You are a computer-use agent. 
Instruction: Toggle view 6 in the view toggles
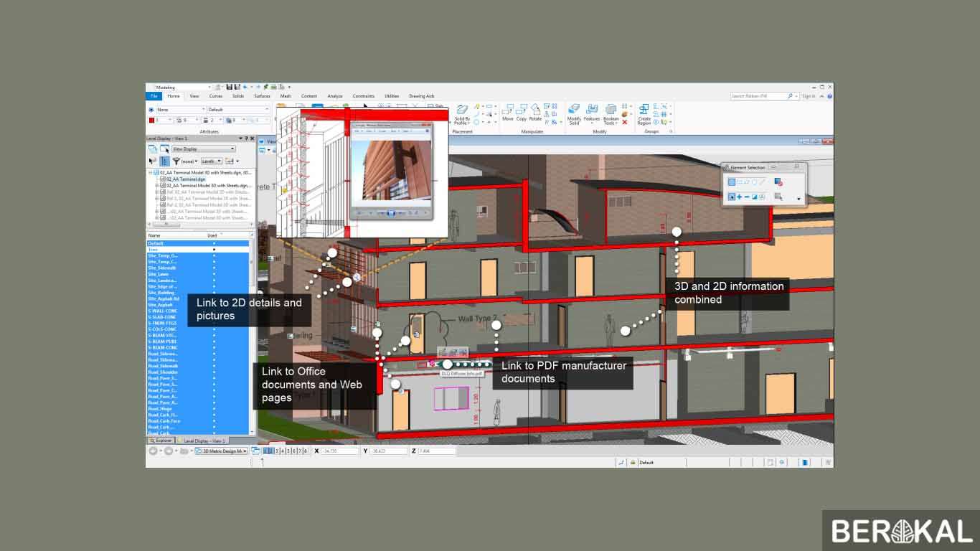294,451
